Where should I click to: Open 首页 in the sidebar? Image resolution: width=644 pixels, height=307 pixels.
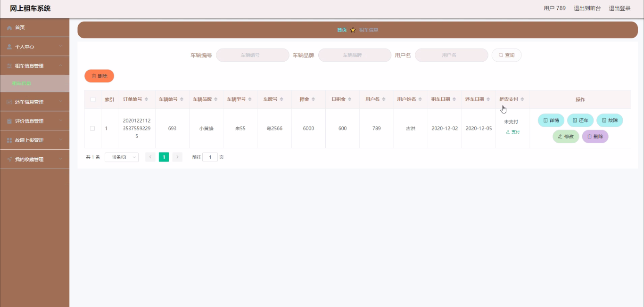click(x=34, y=28)
